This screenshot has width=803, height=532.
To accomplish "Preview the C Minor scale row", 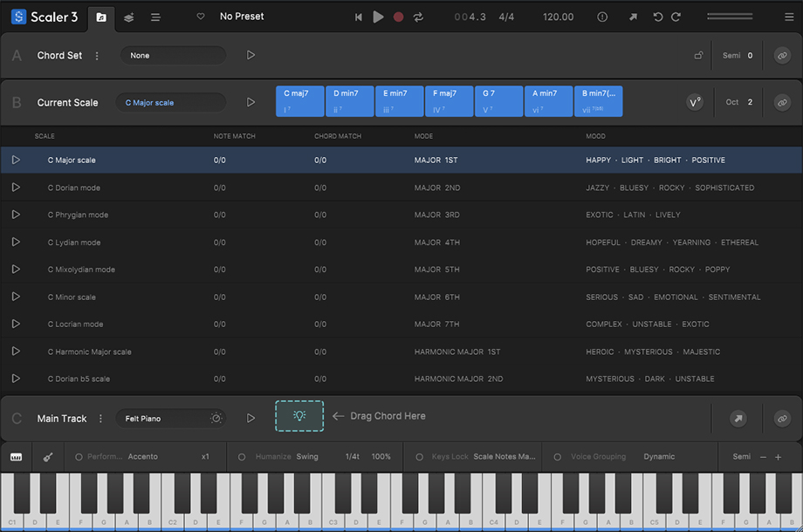I will coord(16,297).
